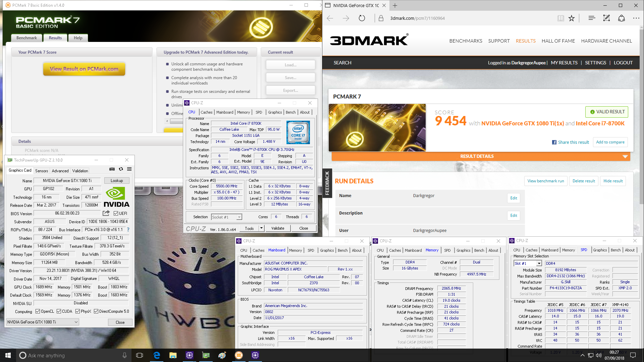Open the Caches tab in top CPU-Z window
This screenshot has width=644, height=362.
coord(206,113)
